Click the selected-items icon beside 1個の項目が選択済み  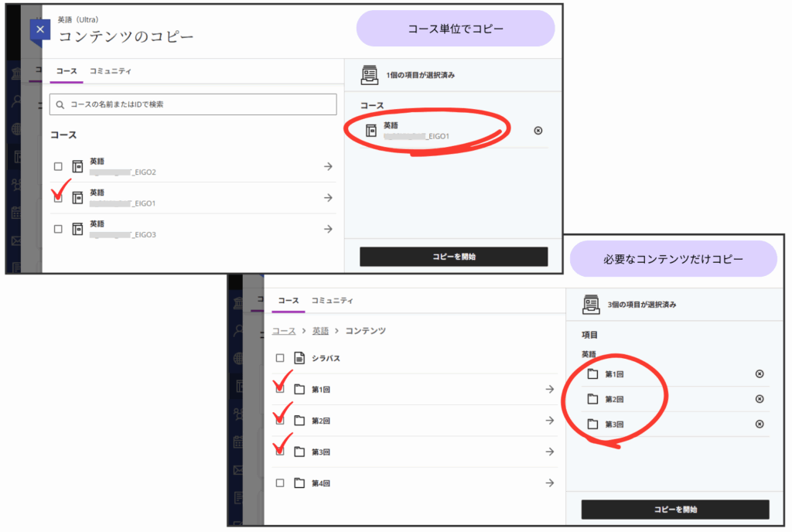coord(370,75)
